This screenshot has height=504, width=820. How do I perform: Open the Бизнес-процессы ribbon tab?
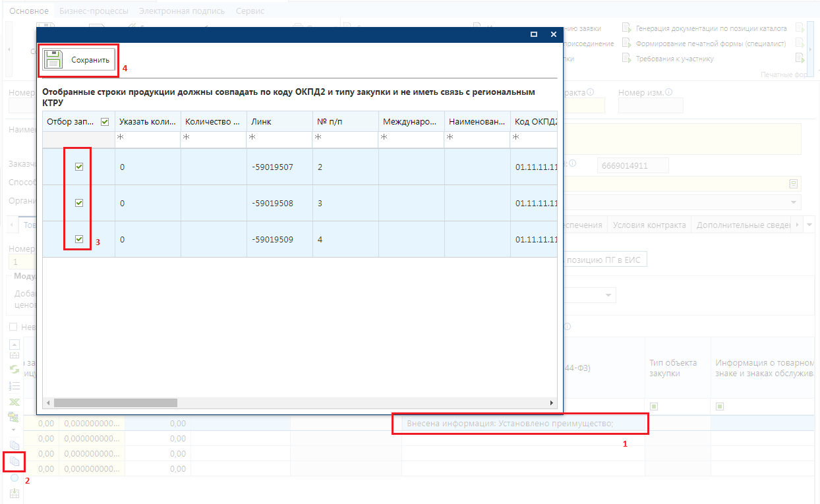pyautogui.click(x=94, y=11)
